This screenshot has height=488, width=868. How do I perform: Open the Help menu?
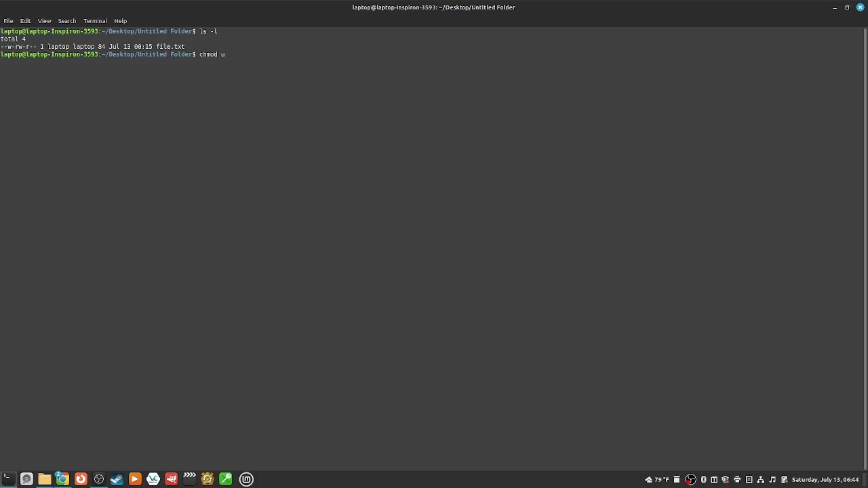tap(120, 21)
